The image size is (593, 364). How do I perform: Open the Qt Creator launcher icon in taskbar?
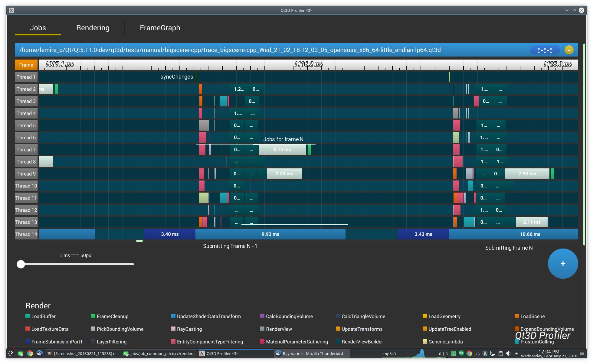[20, 353]
